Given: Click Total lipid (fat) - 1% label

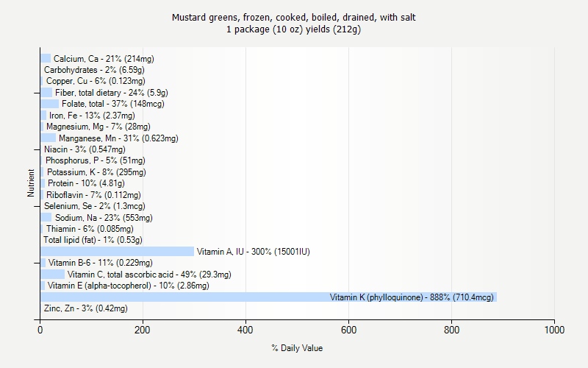Looking at the screenshot, I should click(93, 240).
